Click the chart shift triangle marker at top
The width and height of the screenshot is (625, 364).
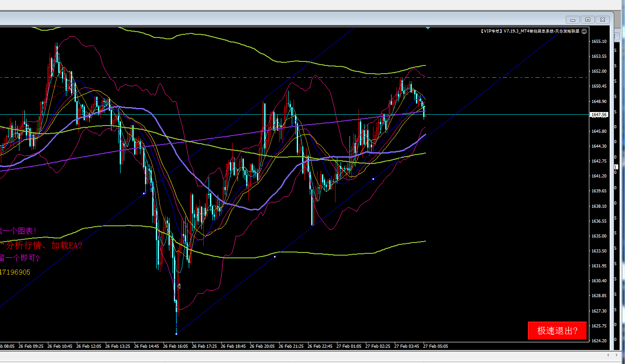428,28
